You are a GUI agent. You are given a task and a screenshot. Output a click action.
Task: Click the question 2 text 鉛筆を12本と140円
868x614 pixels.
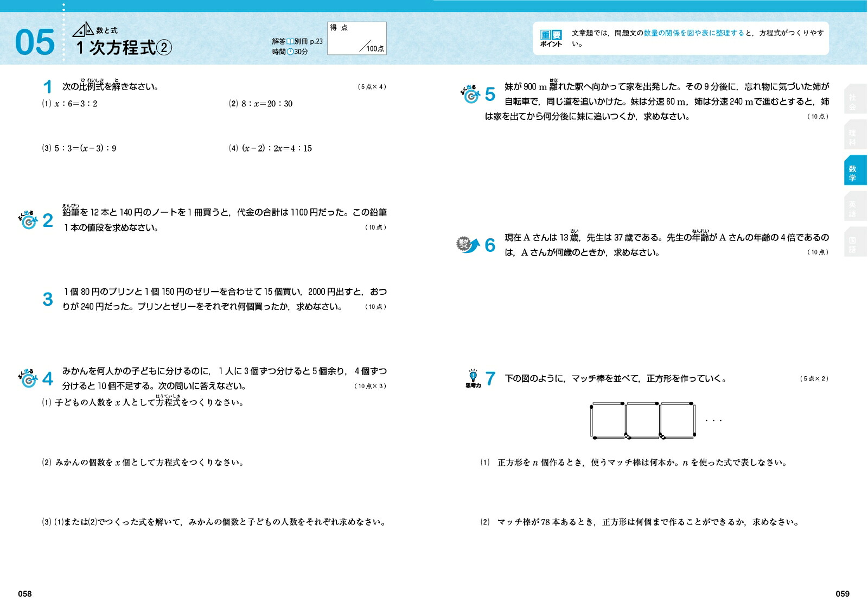tap(225, 220)
